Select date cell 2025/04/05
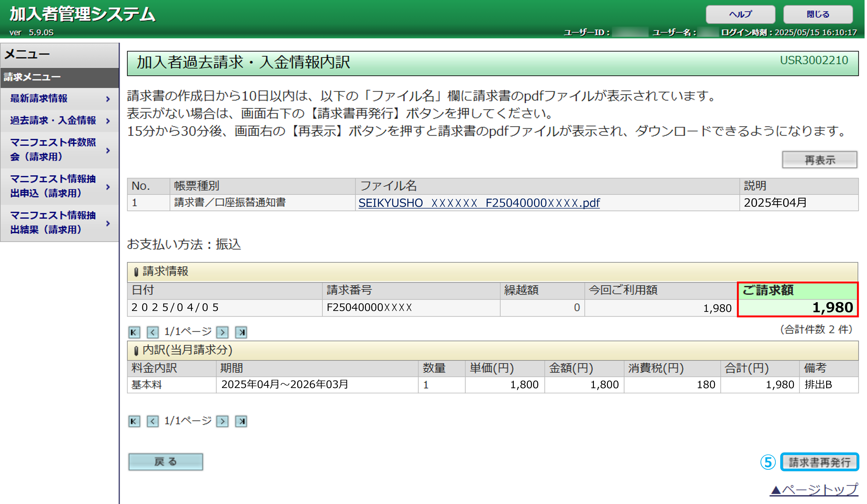 coord(225,308)
